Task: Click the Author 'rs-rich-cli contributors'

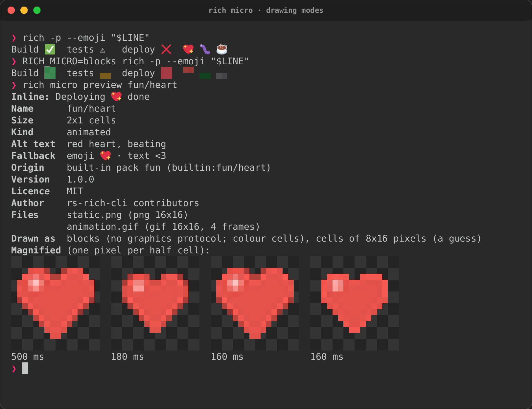Action: [133, 203]
